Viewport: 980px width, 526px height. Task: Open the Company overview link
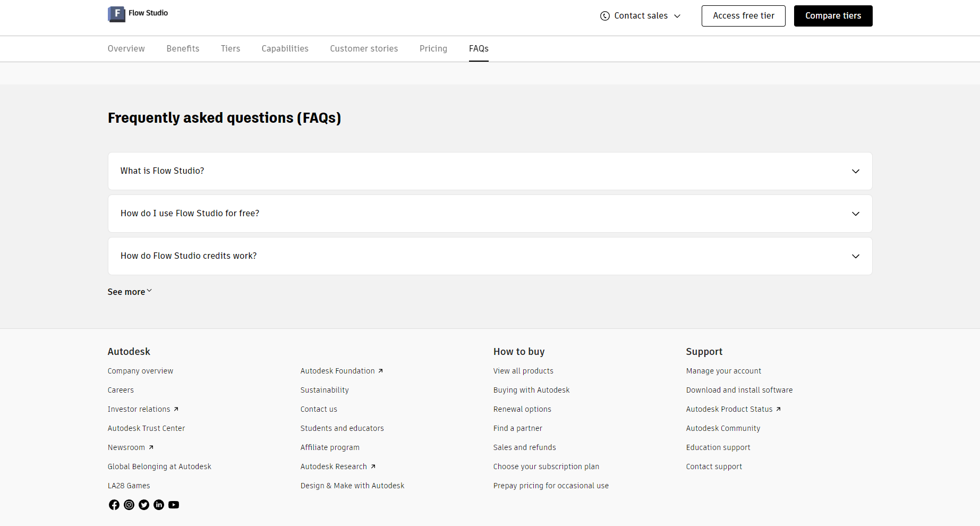[x=140, y=371]
